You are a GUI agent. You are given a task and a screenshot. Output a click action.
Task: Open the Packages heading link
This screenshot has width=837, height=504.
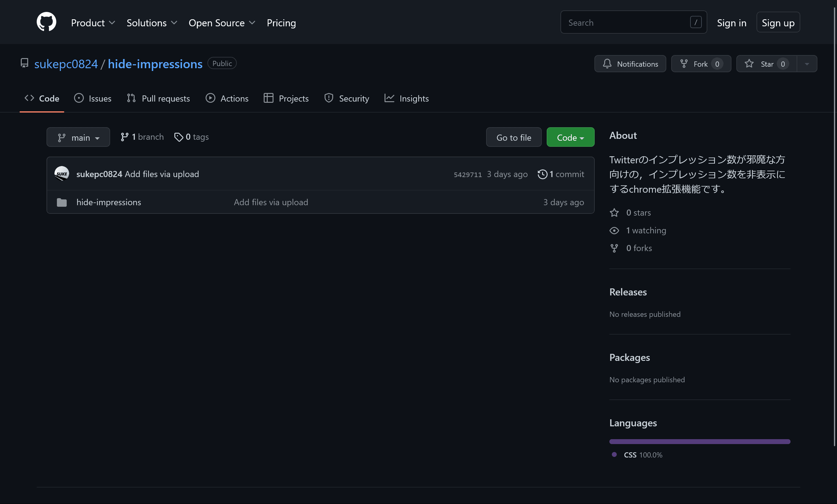[630, 357]
